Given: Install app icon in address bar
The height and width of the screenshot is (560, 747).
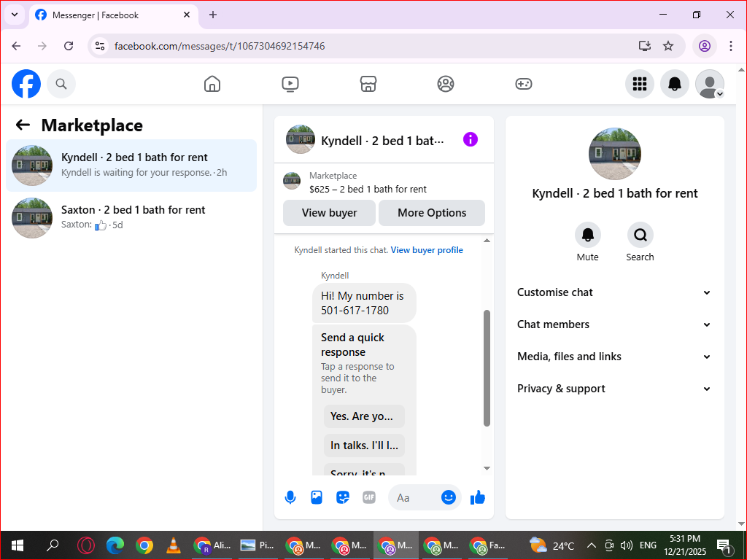Looking at the screenshot, I should coord(645,46).
